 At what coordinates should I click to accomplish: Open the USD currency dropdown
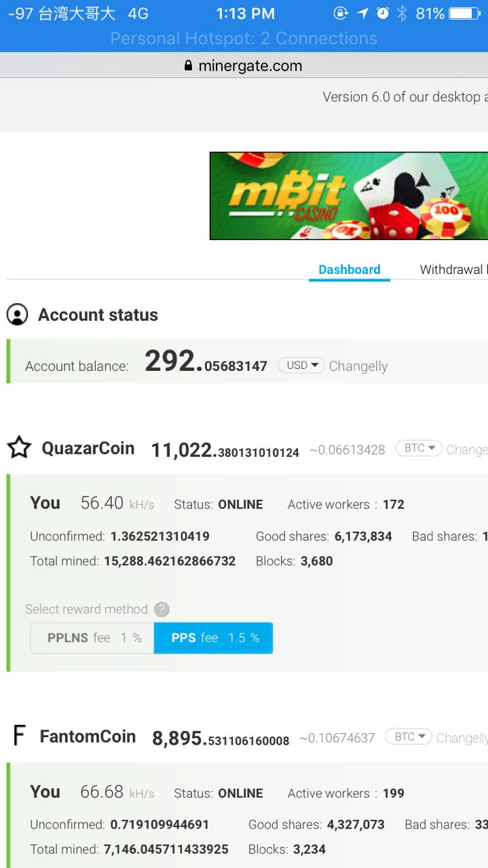(301, 366)
